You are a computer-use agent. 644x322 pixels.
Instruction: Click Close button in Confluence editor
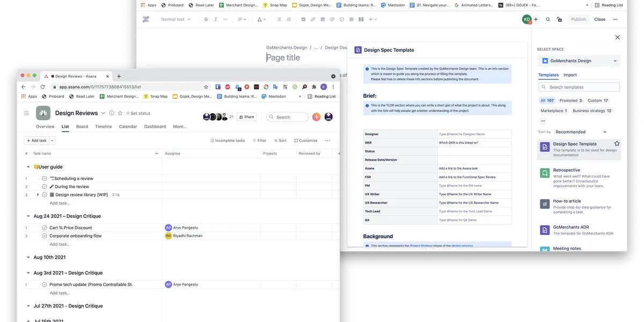point(600,19)
